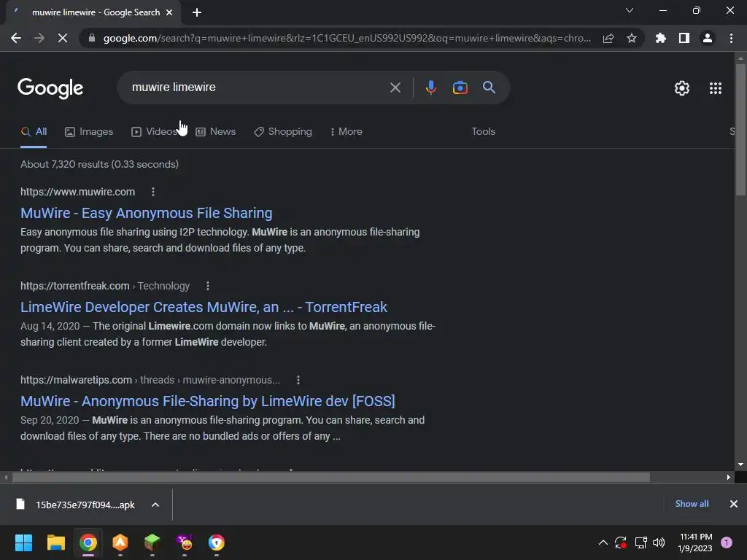
Task: Click the About 7,320 results text
Action: [99, 164]
